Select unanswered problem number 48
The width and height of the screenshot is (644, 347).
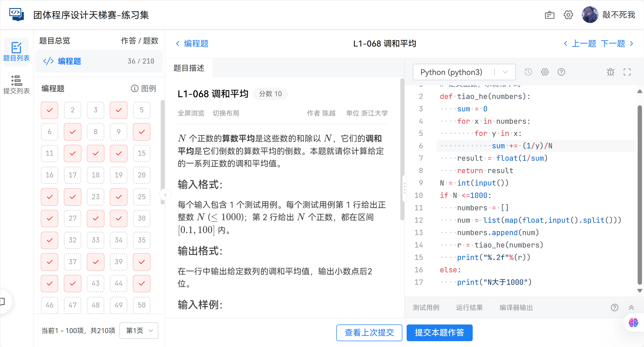point(96,305)
